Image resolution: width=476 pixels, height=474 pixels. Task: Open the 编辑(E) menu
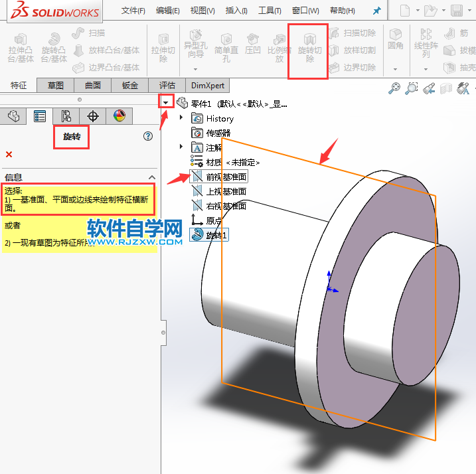pos(167,11)
